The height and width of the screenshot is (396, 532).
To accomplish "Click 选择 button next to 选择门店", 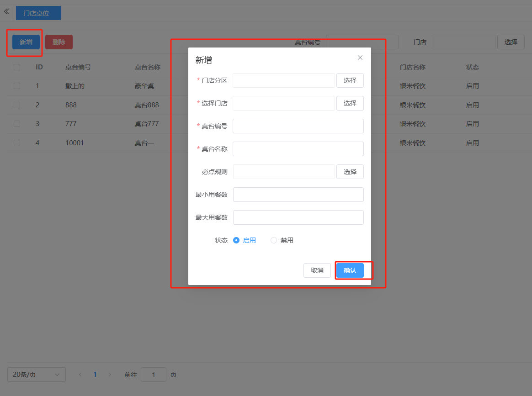I will click(350, 103).
